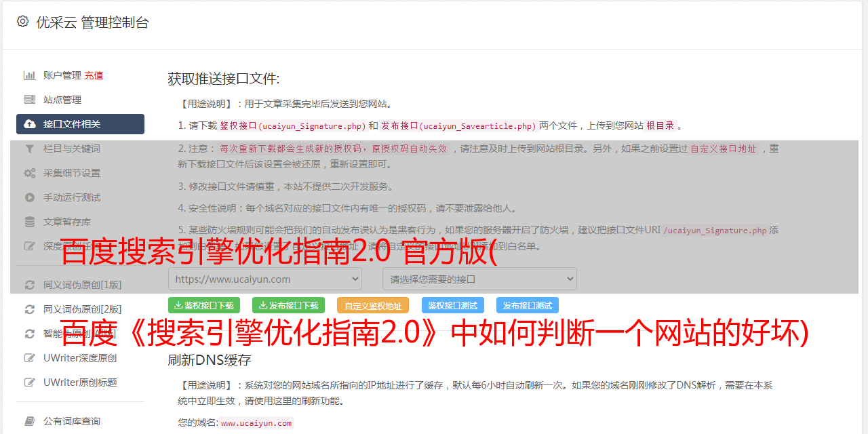Click the code text 鉴权接口(ucaiyun_Signature.php)
The image size is (868, 434).
292,125
